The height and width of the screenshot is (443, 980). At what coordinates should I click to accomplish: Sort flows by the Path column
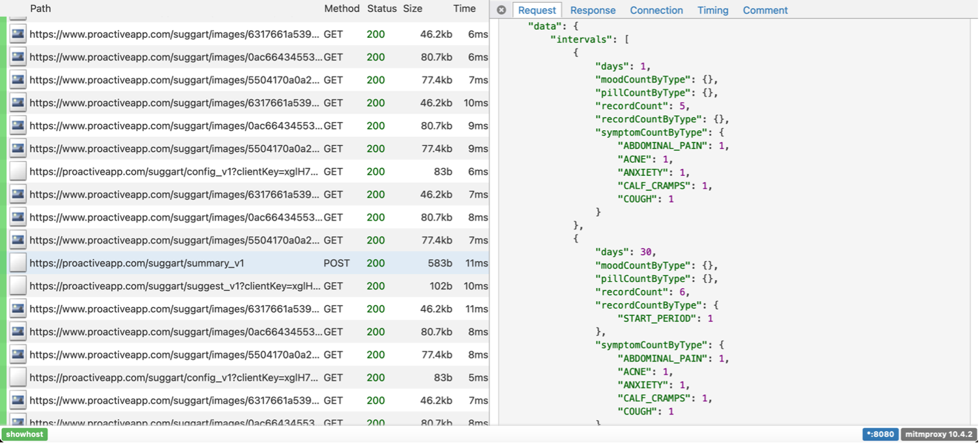pos(40,9)
